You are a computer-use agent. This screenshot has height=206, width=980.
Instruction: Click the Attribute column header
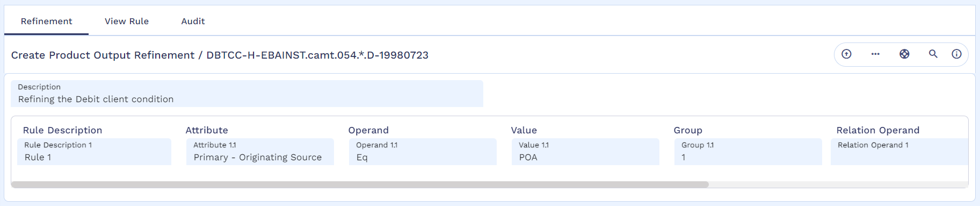207,130
